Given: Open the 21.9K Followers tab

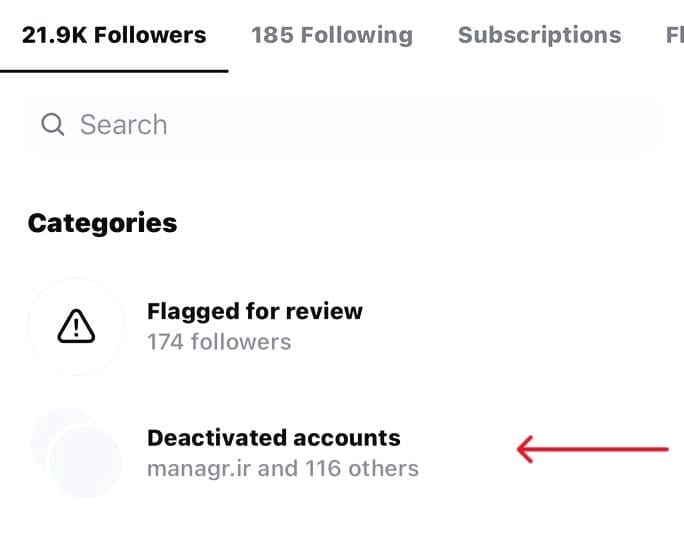Looking at the screenshot, I should (114, 35).
